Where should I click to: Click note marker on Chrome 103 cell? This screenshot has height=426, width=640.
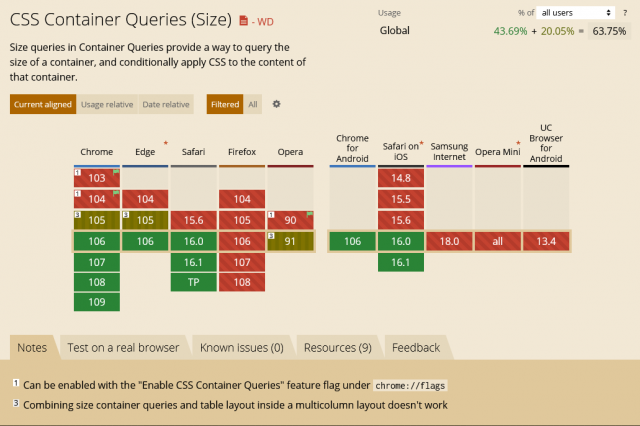tap(78, 173)
